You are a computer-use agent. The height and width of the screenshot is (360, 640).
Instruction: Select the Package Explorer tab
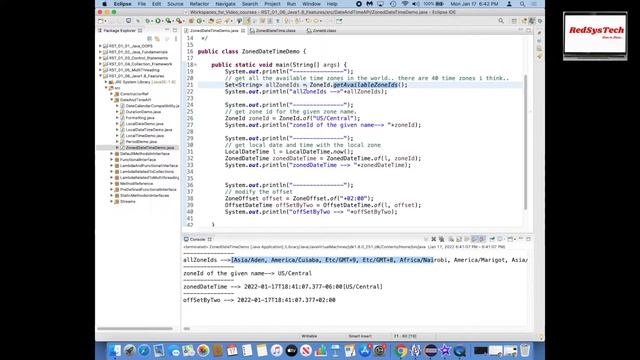coord(119,30)
